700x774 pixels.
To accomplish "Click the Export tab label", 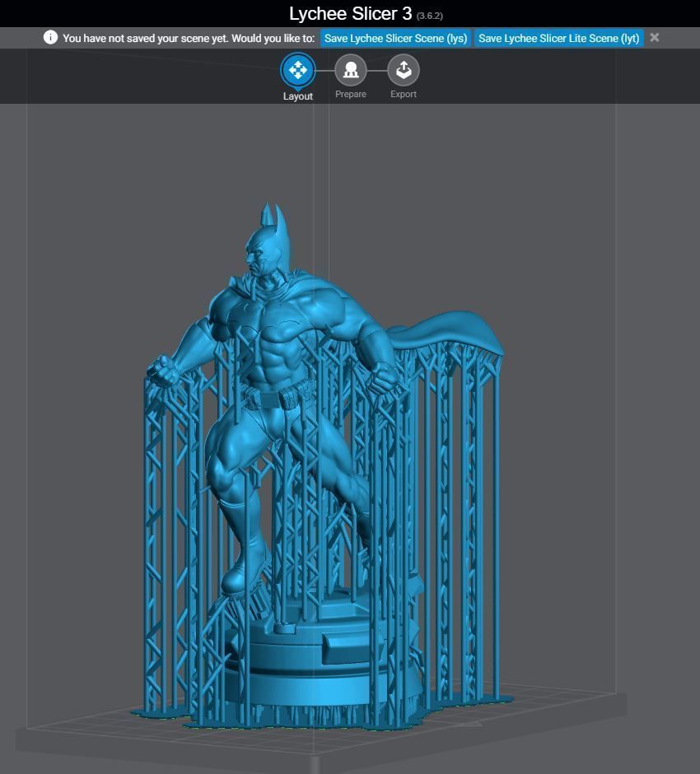I will click(x=403, y=94).
